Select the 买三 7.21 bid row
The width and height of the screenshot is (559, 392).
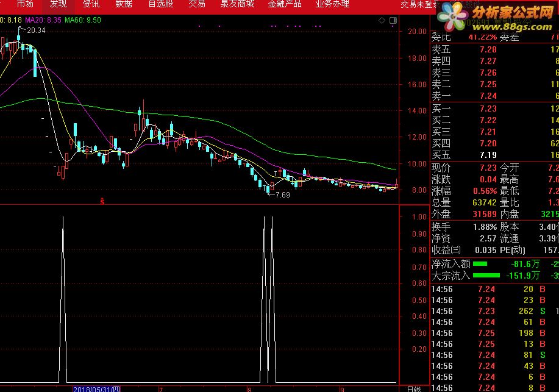tap(494, 132)
